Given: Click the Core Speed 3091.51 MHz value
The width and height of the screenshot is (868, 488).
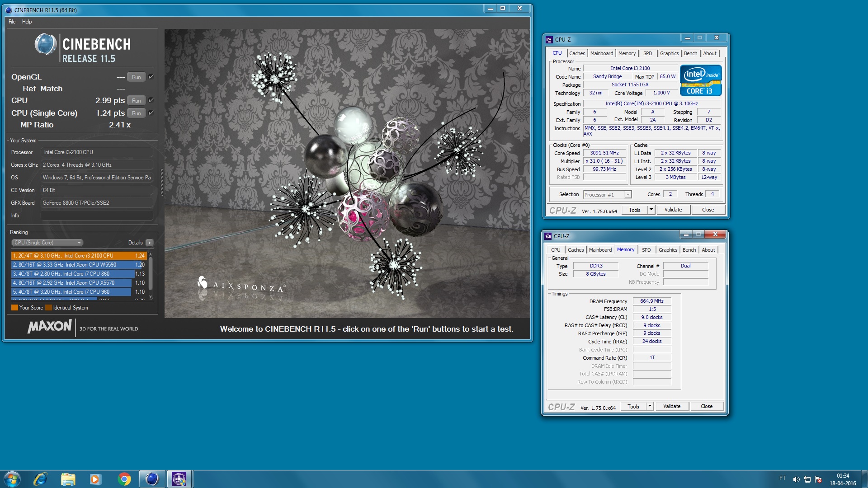Looking at the screenshot, I should [604, 153].
